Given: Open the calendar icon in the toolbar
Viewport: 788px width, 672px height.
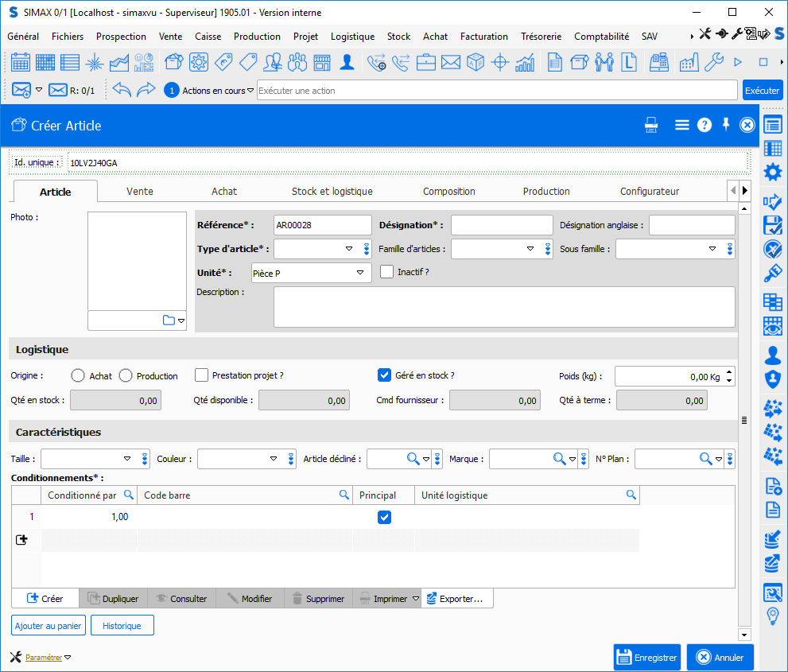Looking at the screenshot, I should coord(21,62).
